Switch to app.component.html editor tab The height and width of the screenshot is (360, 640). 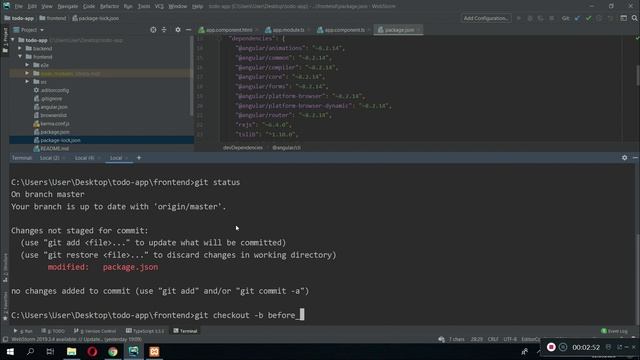229,30
